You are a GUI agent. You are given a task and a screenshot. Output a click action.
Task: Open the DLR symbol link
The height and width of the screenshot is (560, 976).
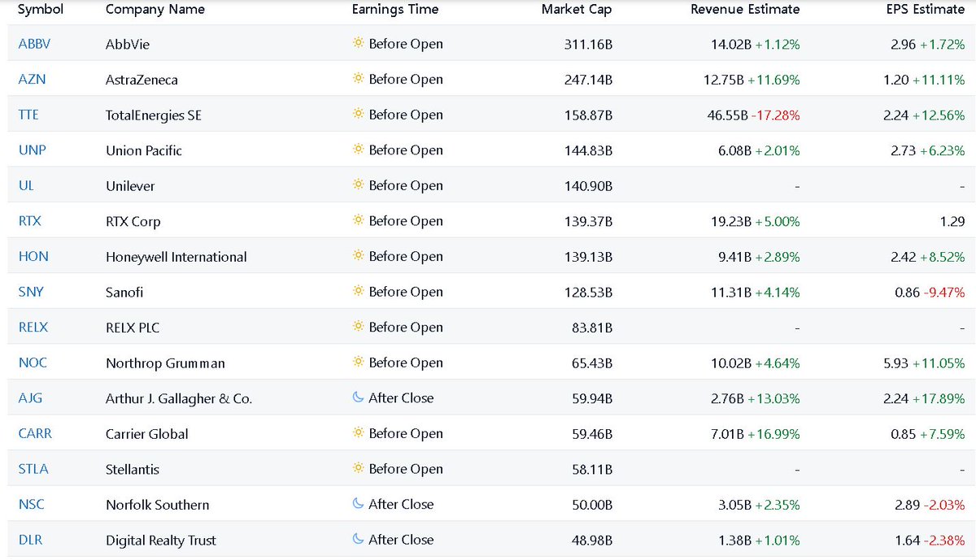[31, 540]
